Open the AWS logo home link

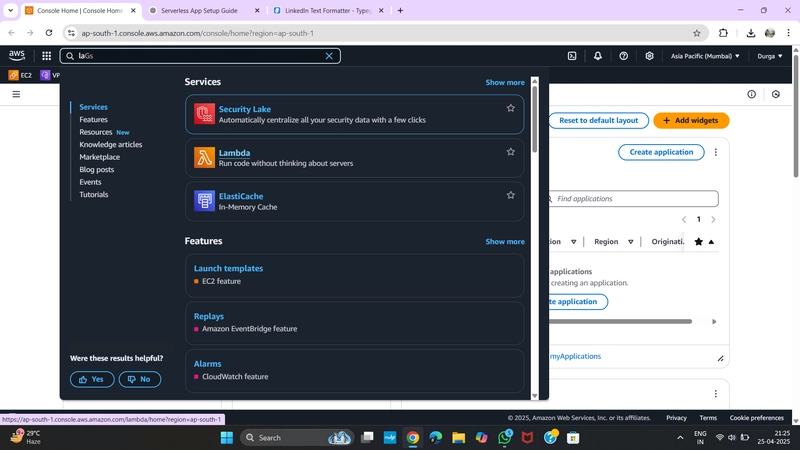click(16, 56)
